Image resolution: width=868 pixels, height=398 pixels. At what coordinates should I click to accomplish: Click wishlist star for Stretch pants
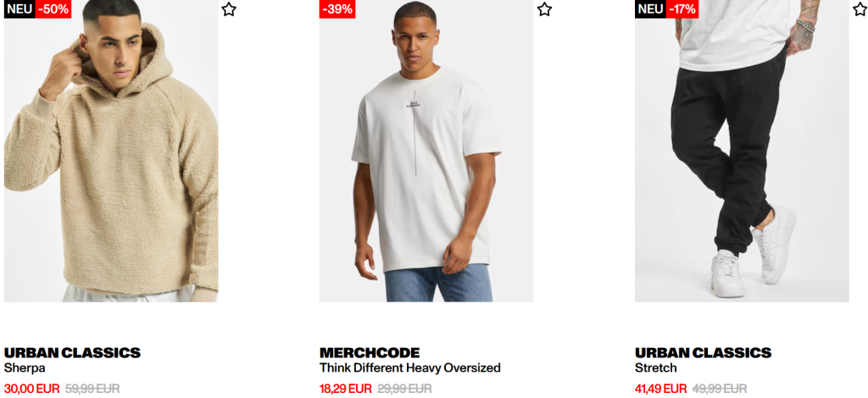pyautogui.click(x=860, y=9)
